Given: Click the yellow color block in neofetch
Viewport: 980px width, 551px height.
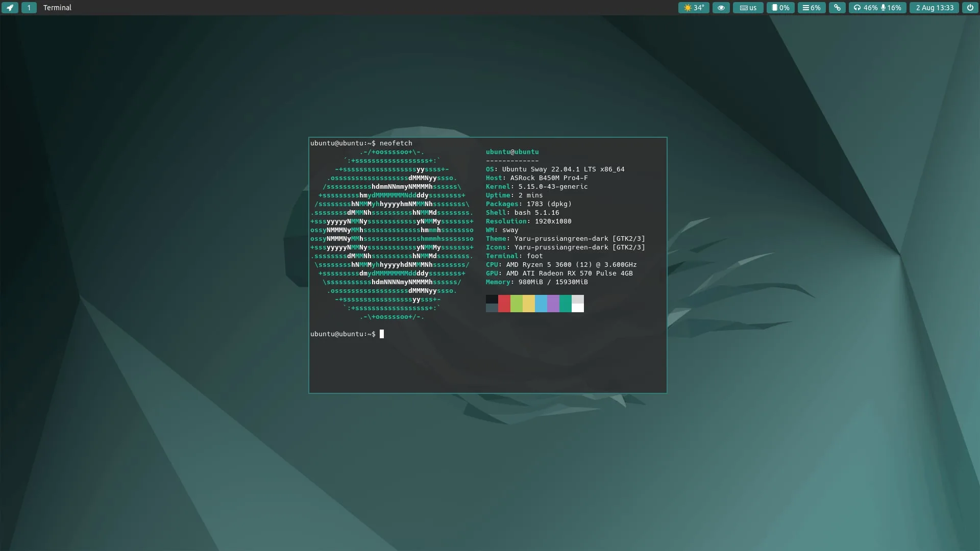Looking at the screenshot, I should point(529,304).
